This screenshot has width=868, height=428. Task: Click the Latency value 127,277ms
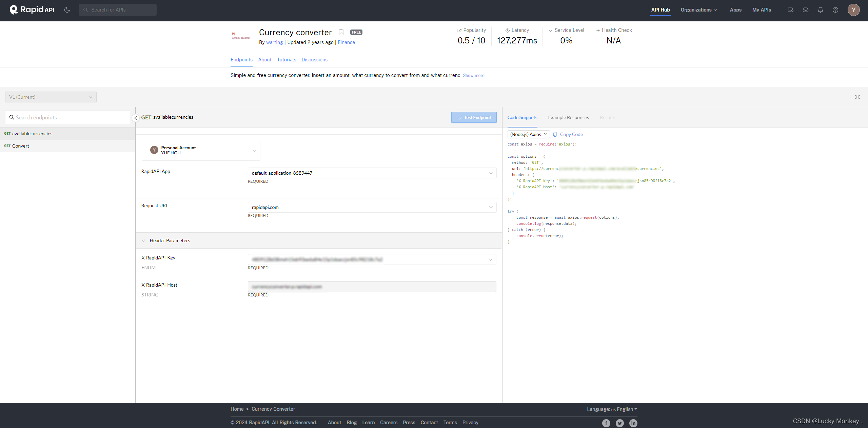click(517, 40)
